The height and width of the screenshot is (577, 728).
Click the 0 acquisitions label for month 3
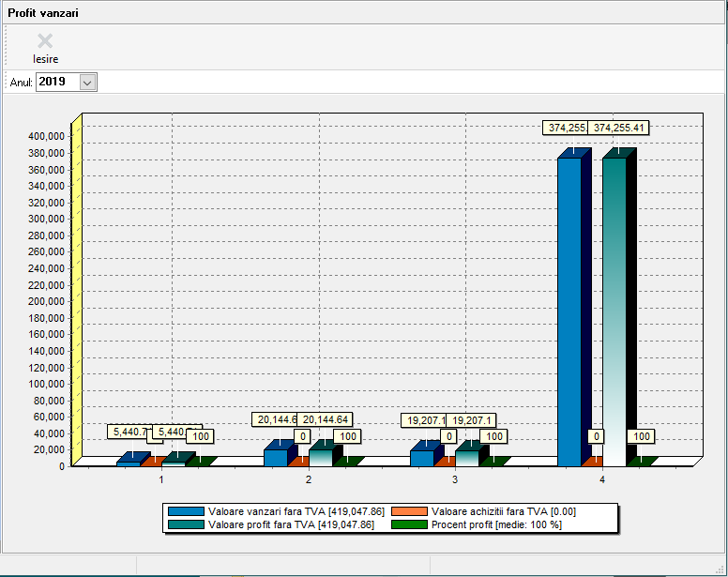click(449, 436)
